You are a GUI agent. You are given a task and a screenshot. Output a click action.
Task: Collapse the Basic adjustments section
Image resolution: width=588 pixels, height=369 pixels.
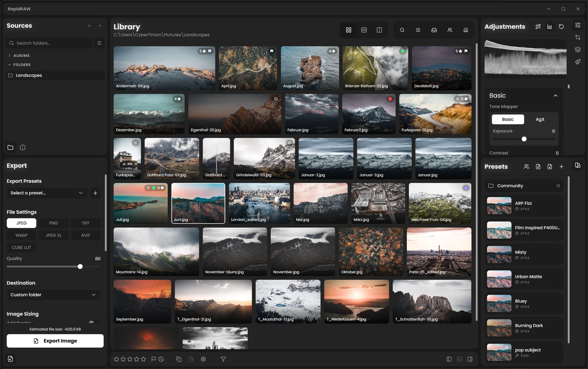tap(555, 96)
